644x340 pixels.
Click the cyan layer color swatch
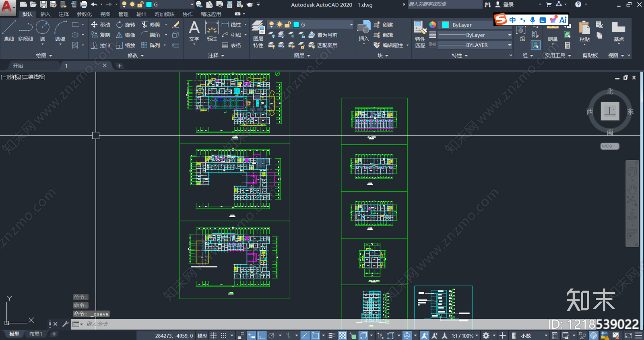click(x=296, y=25)
